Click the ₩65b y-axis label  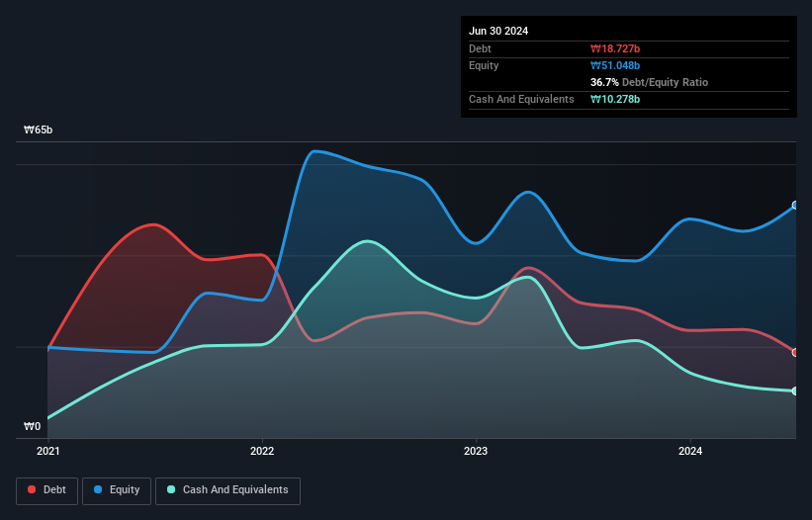pos(39,130)
